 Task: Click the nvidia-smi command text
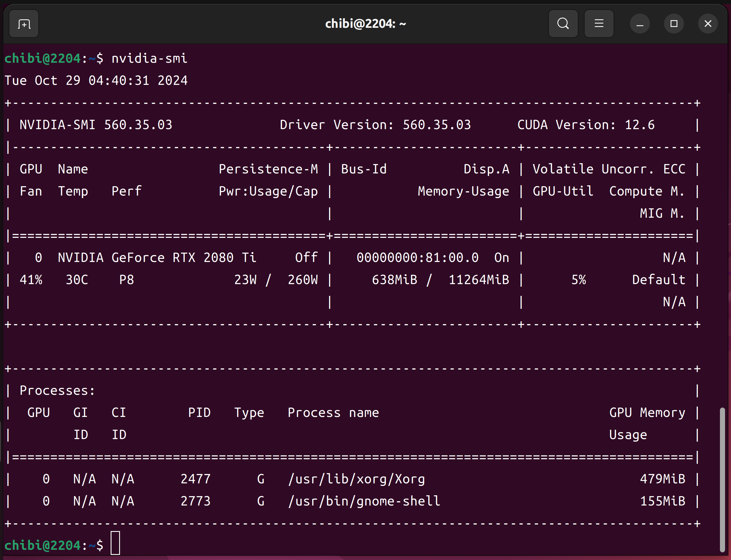(x=149, y=59)
